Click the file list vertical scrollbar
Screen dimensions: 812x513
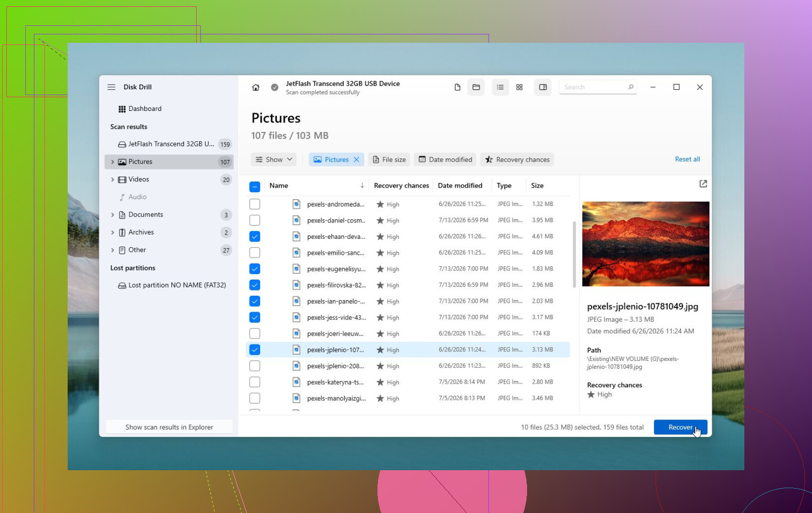[x=575, y=255]
